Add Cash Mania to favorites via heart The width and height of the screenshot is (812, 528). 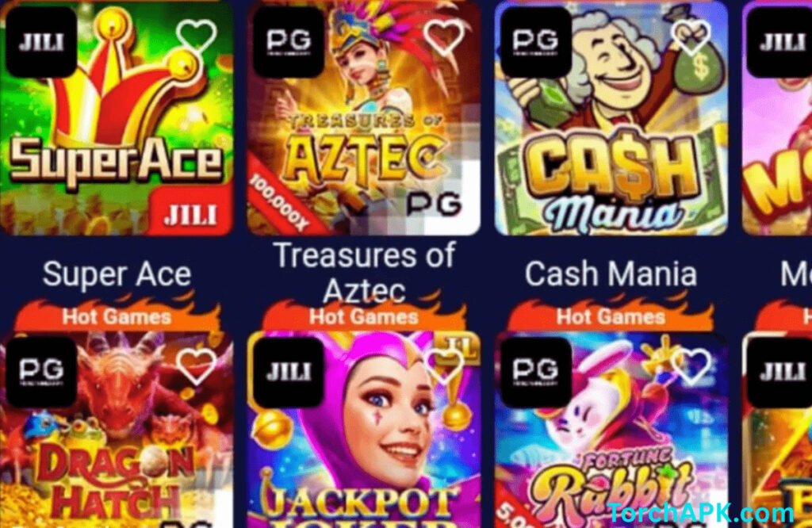click(x=691, y=37)
